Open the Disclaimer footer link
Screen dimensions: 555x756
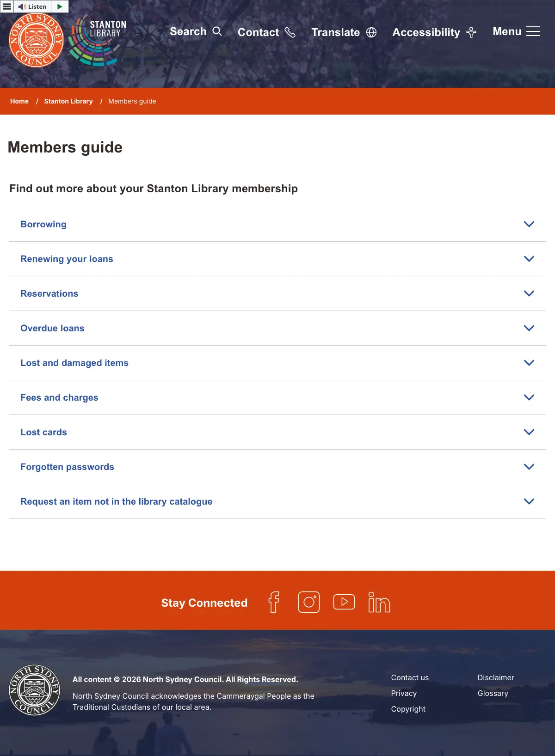click(496, 677)
